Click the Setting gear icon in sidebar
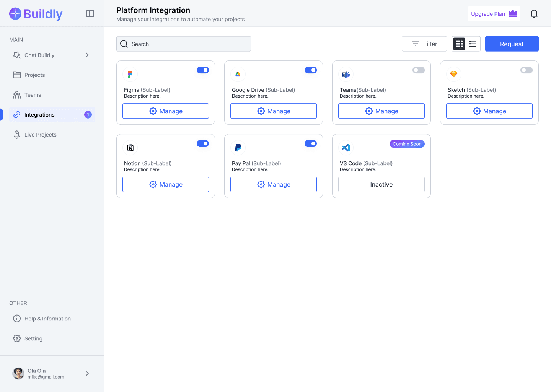The image size is (551, 392). [17, 338]
